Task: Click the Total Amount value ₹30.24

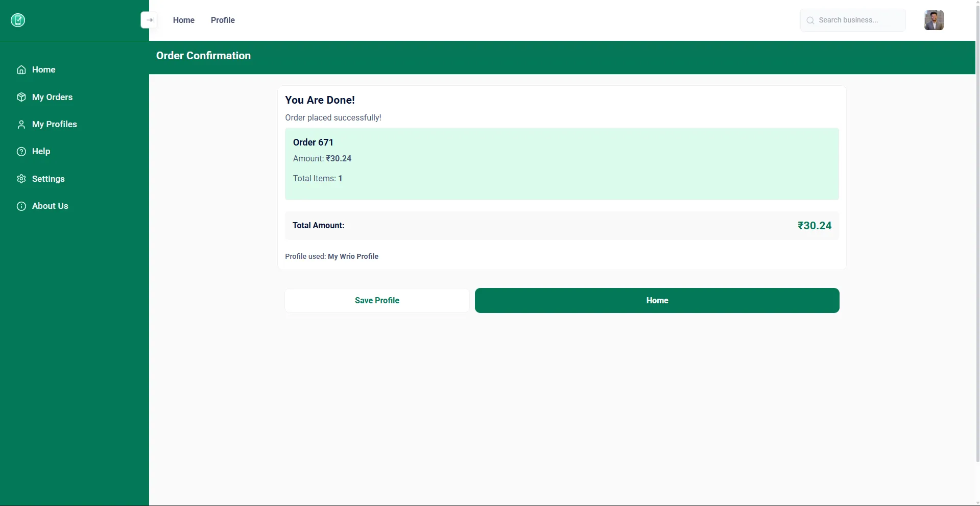Action: pos(815,226)
